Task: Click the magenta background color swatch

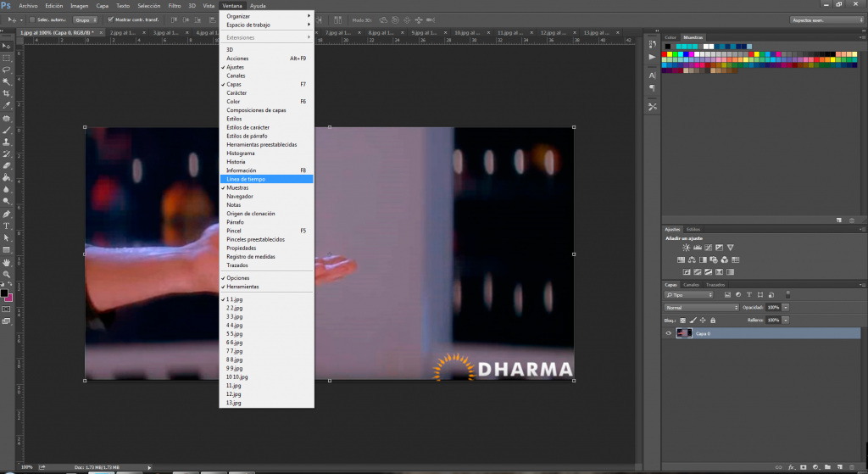Action: coord(9,298)
